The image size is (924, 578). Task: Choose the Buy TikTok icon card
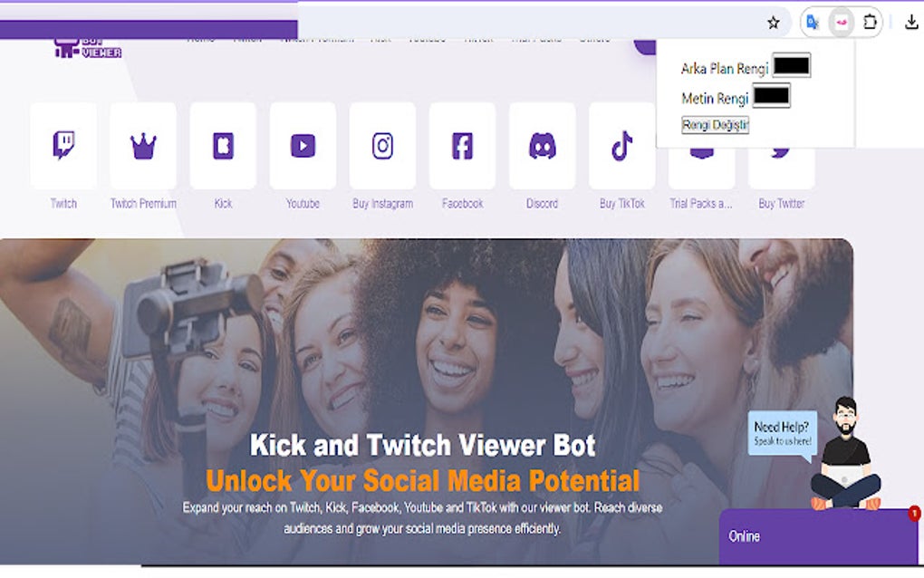pos(622,146)
